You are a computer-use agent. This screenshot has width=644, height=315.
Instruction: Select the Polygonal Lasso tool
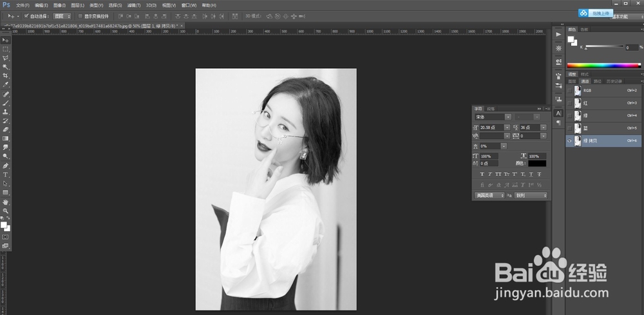[5, 58]
